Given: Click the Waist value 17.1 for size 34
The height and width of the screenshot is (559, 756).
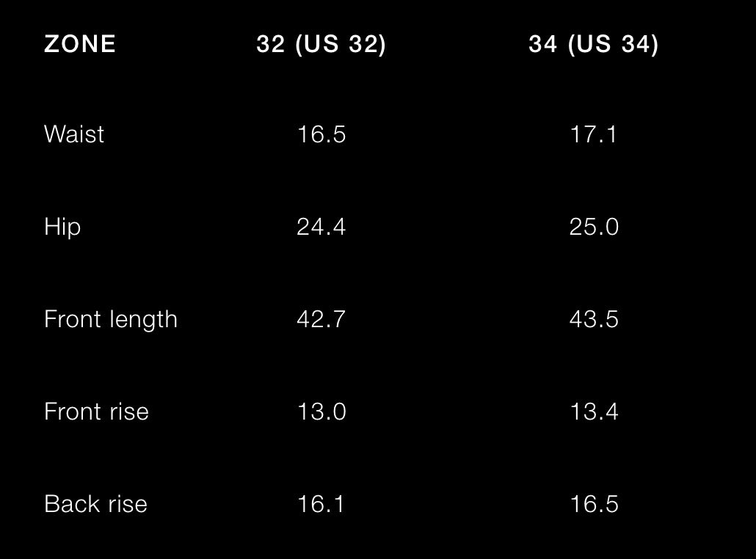Looking at the screenshot, I should [593, 134].
